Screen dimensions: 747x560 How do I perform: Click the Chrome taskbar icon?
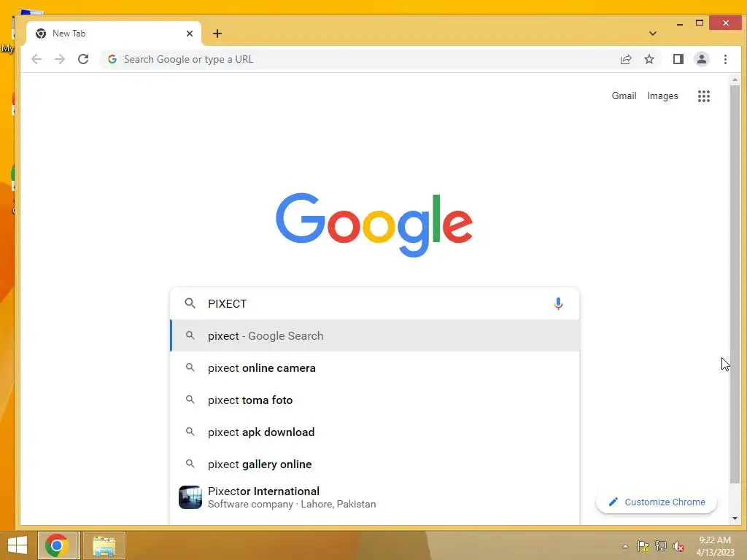tap(57, 545)
